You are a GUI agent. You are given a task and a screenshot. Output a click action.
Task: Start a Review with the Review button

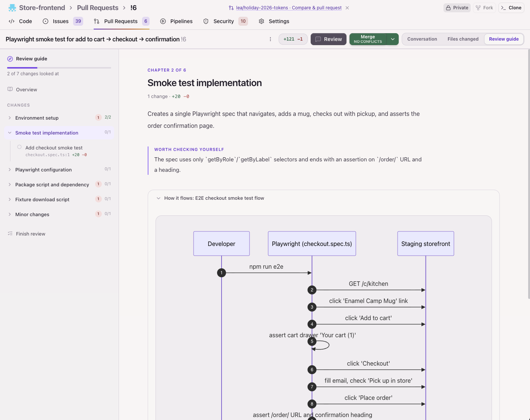point(329,39)
